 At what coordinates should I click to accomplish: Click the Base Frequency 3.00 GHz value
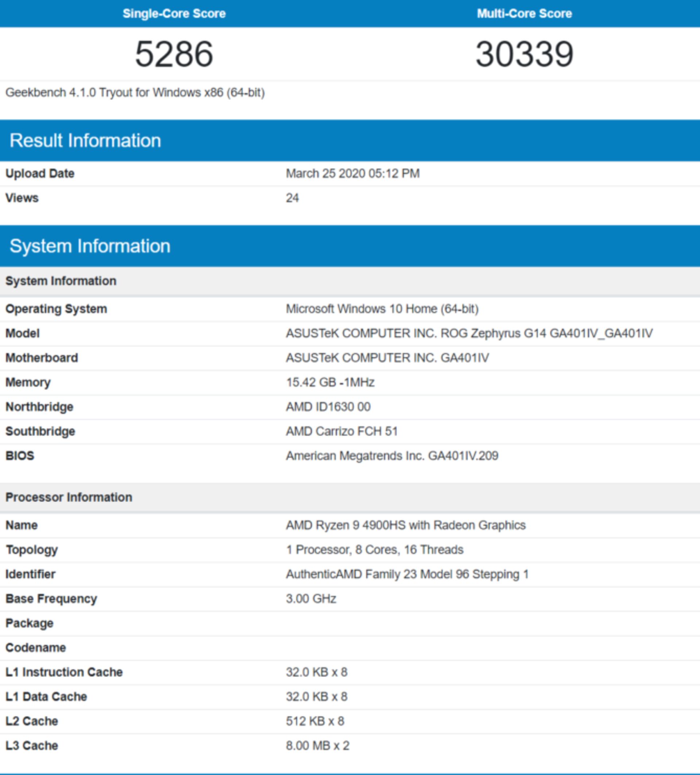point(311,598)
